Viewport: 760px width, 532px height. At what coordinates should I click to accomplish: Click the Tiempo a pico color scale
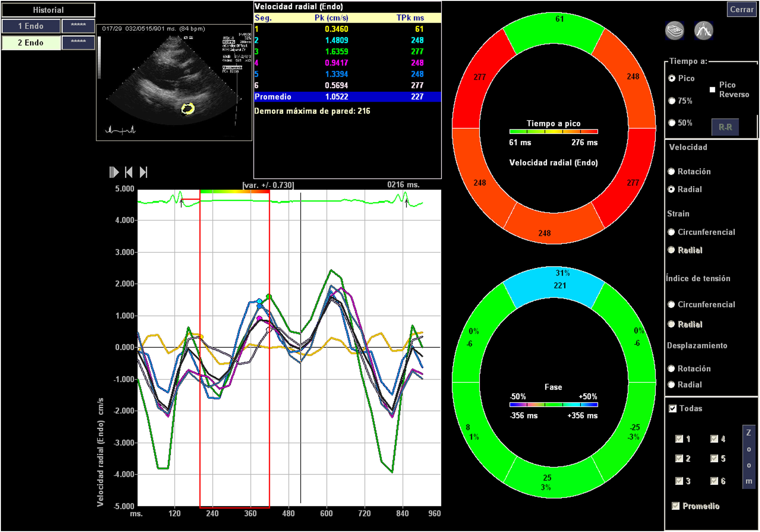553,132
